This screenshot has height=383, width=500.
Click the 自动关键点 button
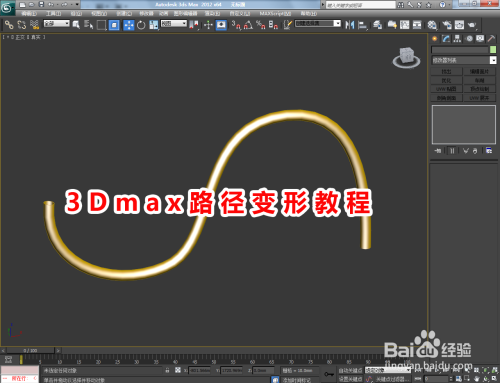tap(350, 370)
